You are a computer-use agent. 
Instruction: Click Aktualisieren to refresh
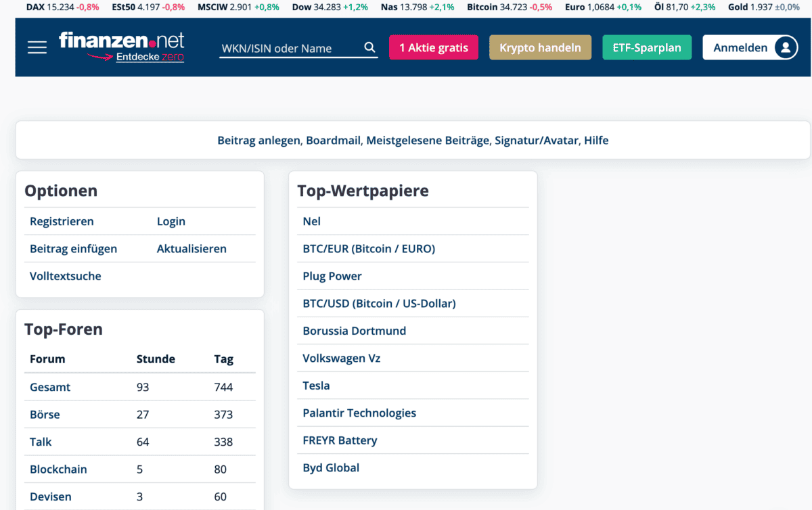[191, 248]
